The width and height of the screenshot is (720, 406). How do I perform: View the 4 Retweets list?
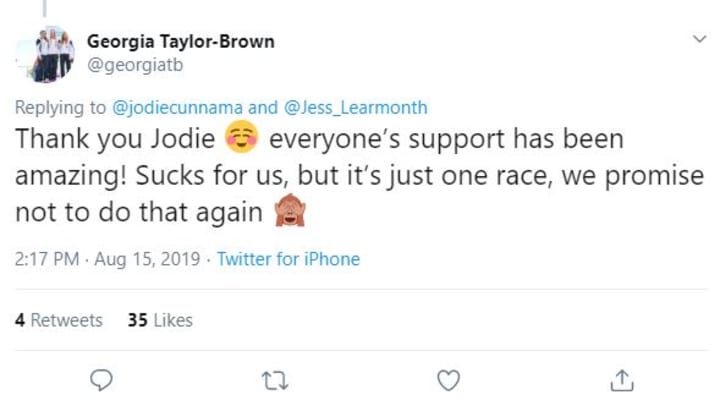58,320
